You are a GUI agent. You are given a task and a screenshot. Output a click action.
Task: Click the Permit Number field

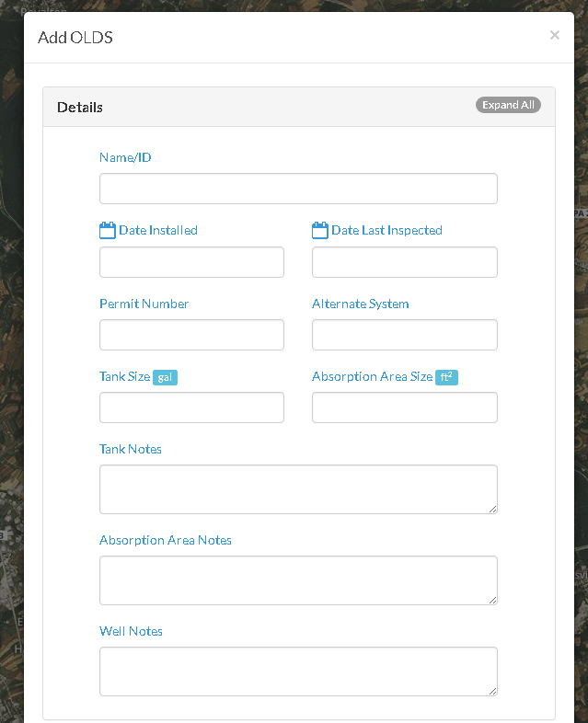(191, 335)
